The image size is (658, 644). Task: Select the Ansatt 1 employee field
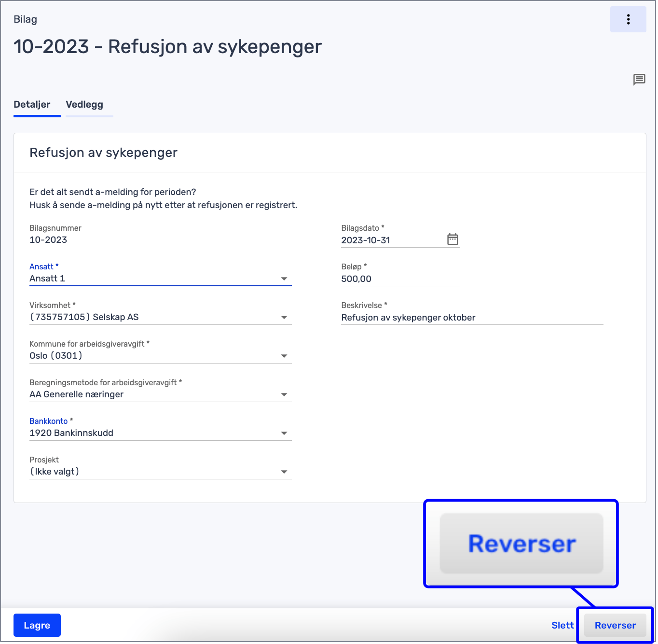[x=145, y=279]
